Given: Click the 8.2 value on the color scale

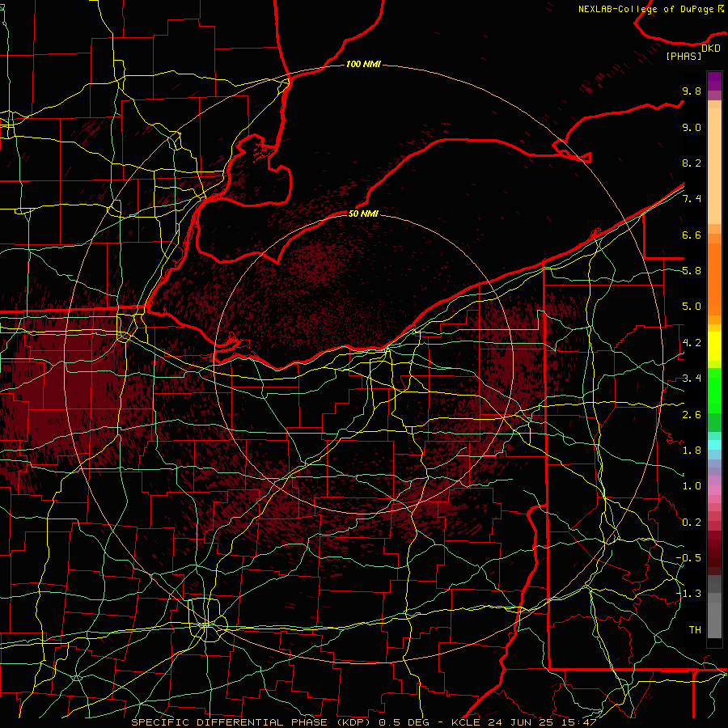Looking at the screenshot, I should tap(692, 163).
